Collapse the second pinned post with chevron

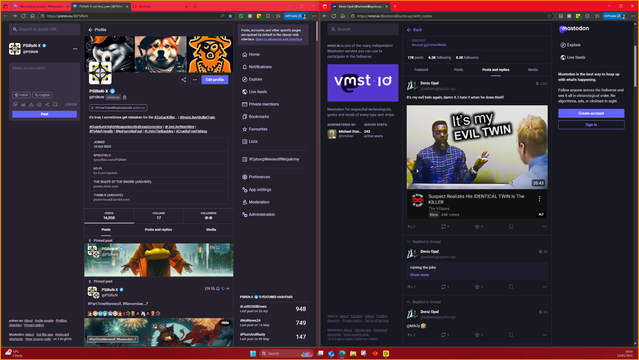(x=228, y=289)
